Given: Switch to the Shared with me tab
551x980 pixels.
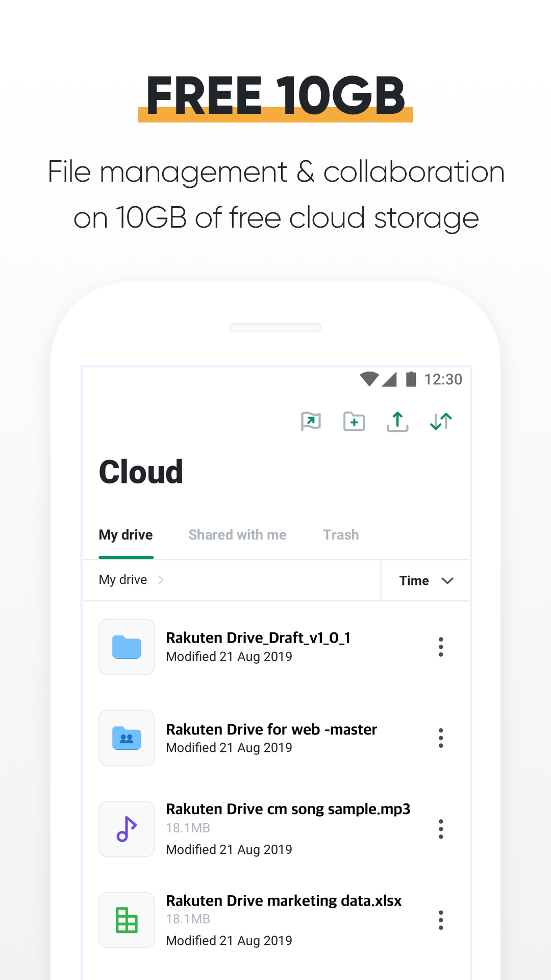Looking at the screenshot, I should tap(238, 535).
